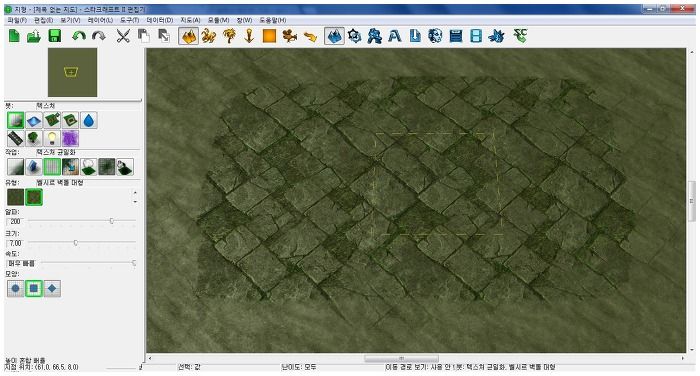The height and width of the screenshot is (376, 700).
Task: Select the orange Regions square icon
Action: pos(269,36)
